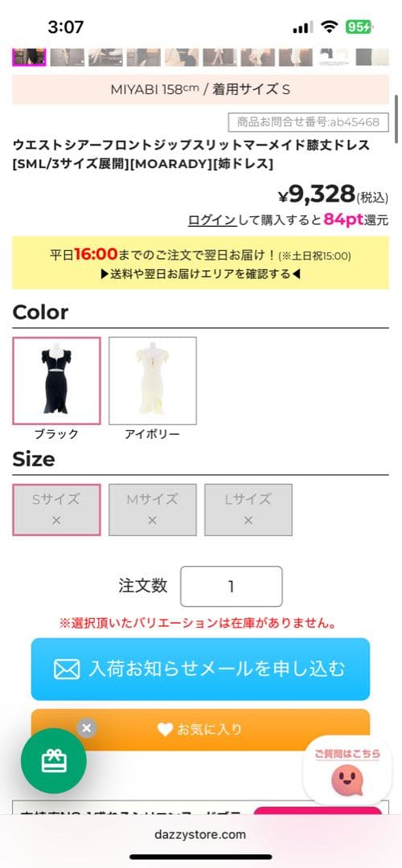Image resolution: width=402 pixels, height=868 pixels.
Task: Tap the green gift box floating icon
Action: pos(54,760)
